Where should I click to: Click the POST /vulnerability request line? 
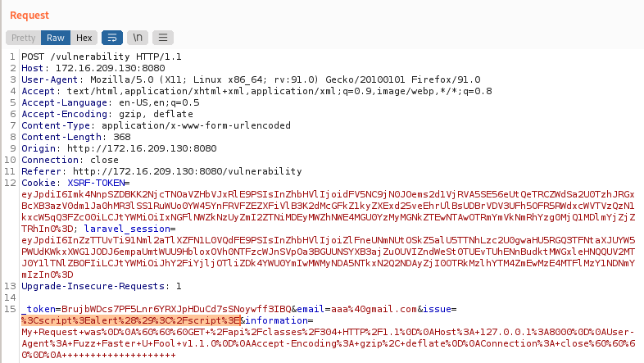[x=90, y=56]
